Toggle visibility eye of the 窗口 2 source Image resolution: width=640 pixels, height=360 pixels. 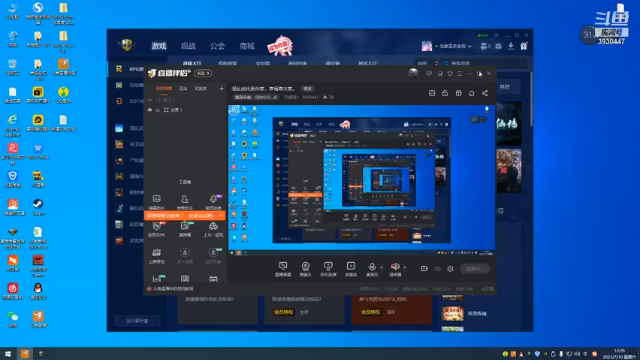point(150,100)
